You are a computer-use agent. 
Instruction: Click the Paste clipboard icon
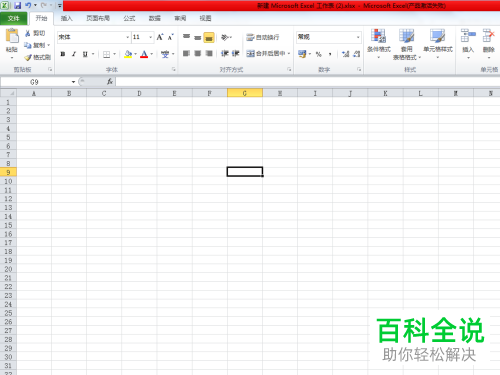click(12, 36)
